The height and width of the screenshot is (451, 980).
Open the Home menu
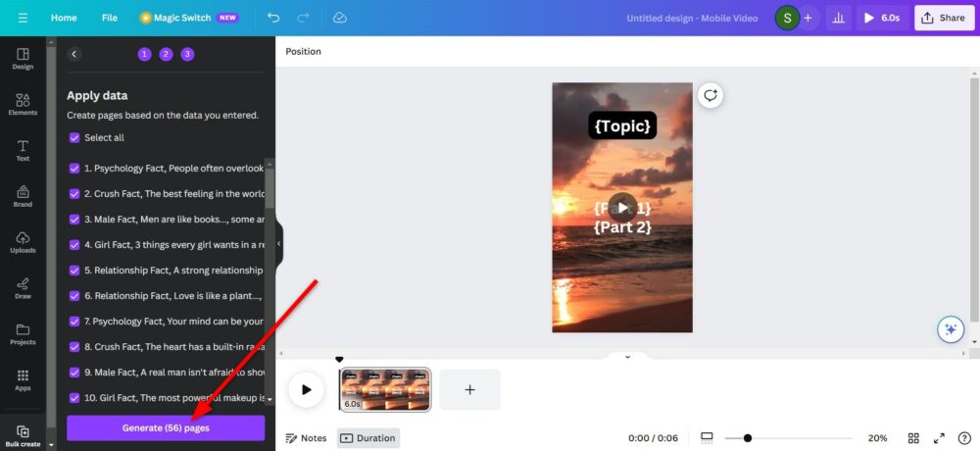click(x=64, y=18)
